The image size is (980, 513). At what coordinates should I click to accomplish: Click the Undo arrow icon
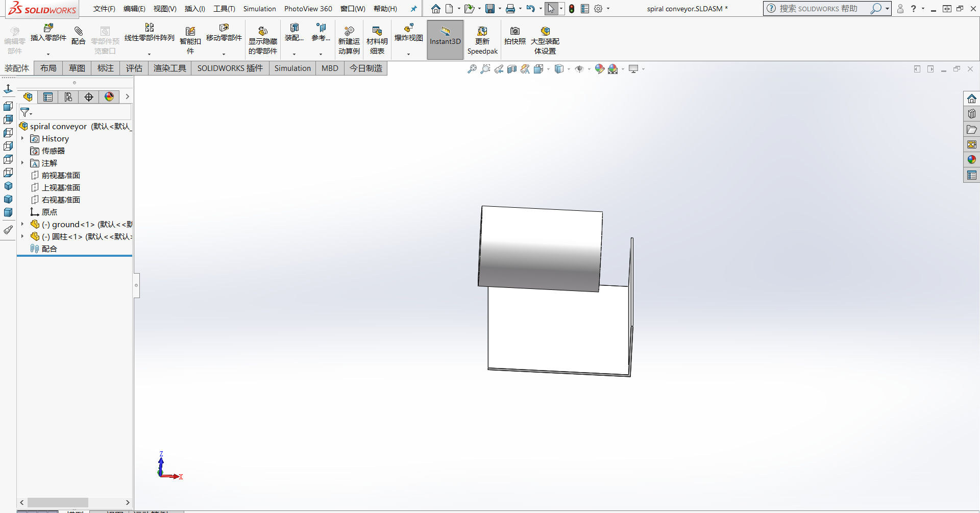pyautogui.click(x=531, y=9)
